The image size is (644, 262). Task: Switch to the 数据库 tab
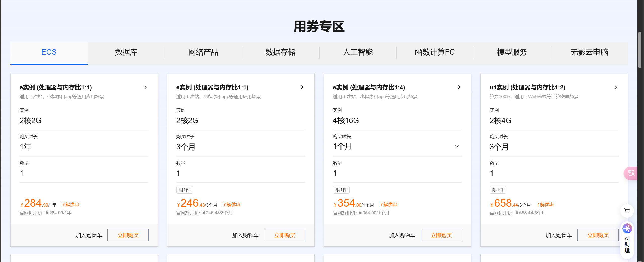coord(126,52)
